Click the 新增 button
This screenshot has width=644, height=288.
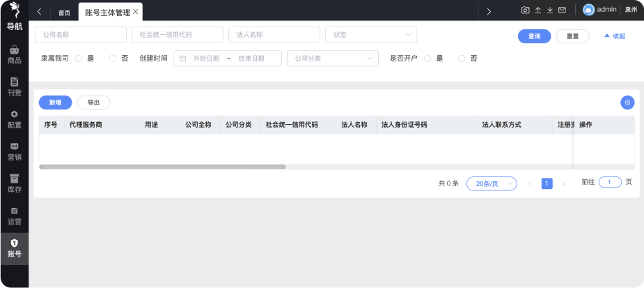[55, 103]
